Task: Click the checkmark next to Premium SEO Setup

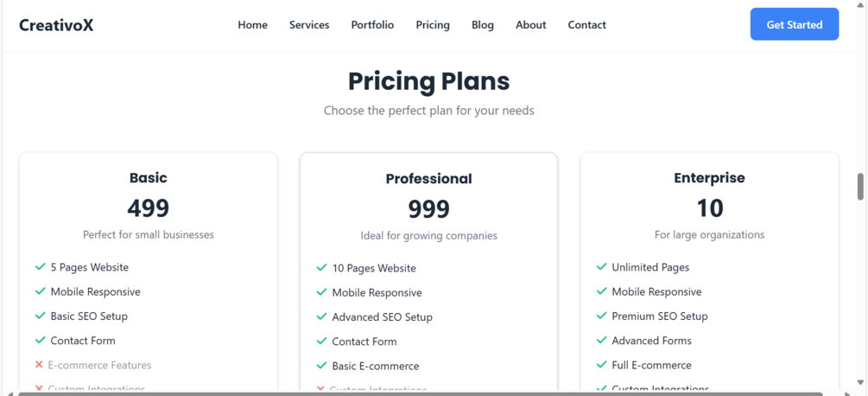Action: (601, 316)
